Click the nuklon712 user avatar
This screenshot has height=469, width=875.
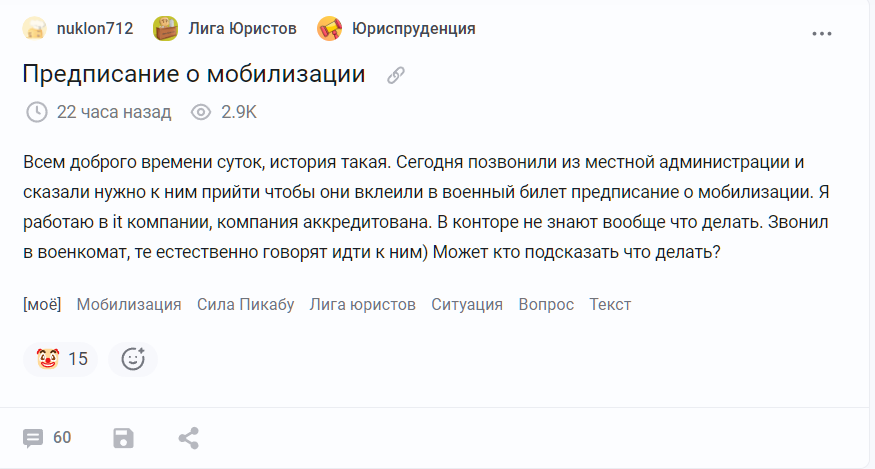[x=35, y=29]
